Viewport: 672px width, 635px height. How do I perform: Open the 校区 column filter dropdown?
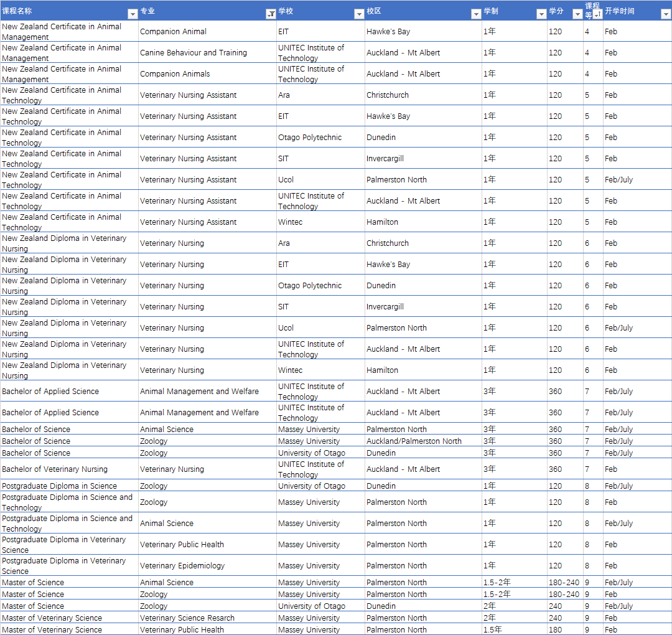coord(476,14)
